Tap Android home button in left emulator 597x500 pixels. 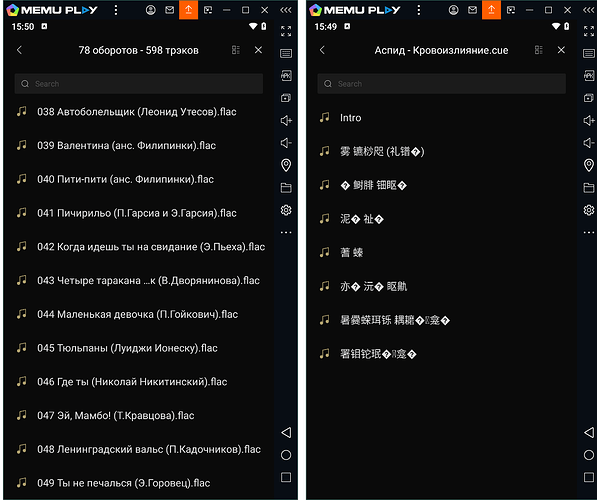[x=286, y=455]
